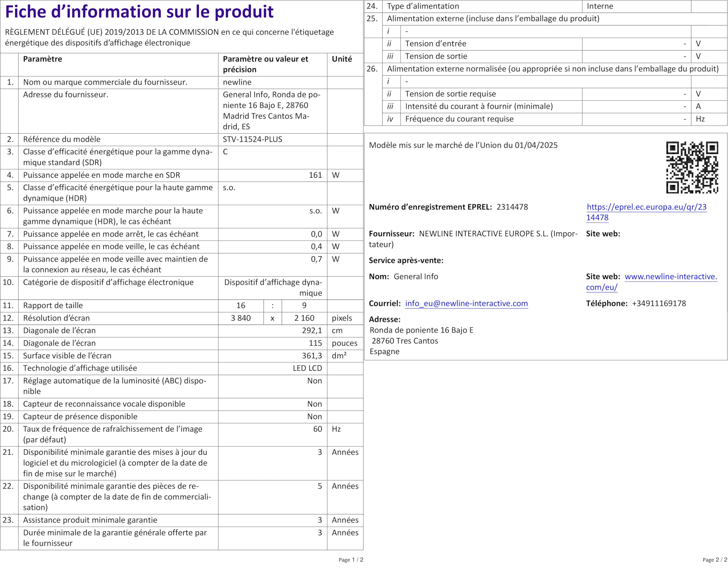Viewport: 728px width, 569px height.
Task: Click the QR code image
Action: [x=692, y=167]
